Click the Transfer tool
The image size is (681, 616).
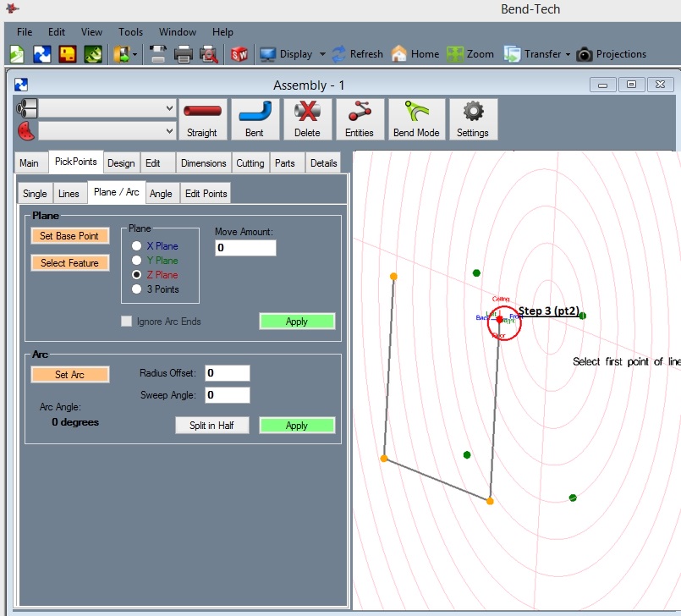pyautogui.click(x=532, y=54)
